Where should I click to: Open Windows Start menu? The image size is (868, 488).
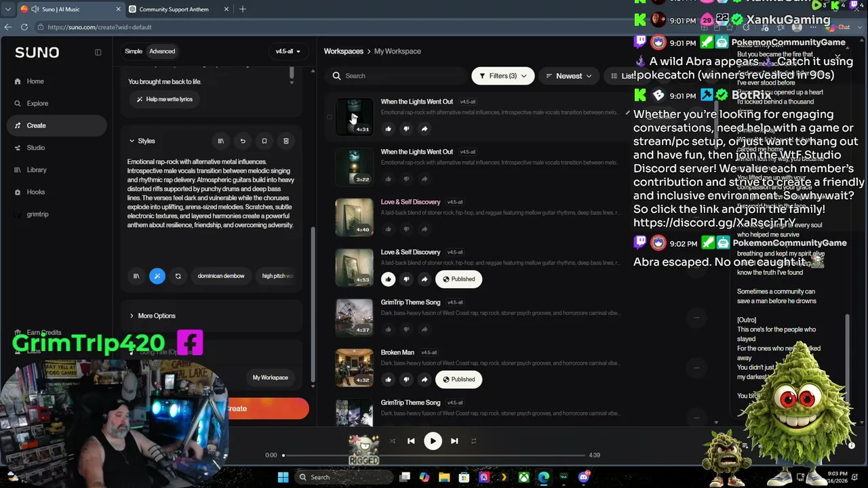click(x=283, y=477)
